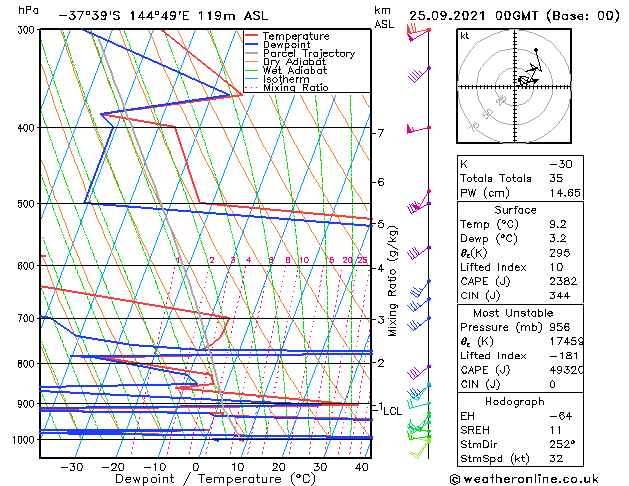This screenshot has width=629, height=486.
Task: Click the EH value -64
Action: point(560,416)
